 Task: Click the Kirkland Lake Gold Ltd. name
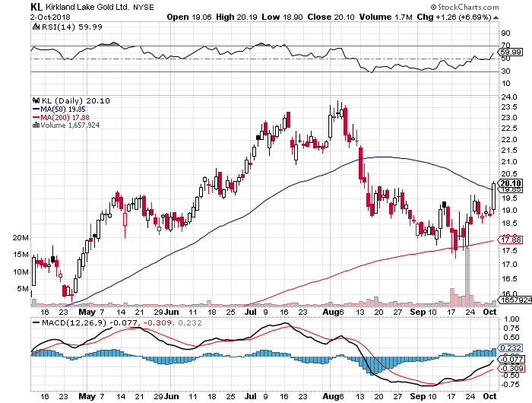tap(87, 7)
